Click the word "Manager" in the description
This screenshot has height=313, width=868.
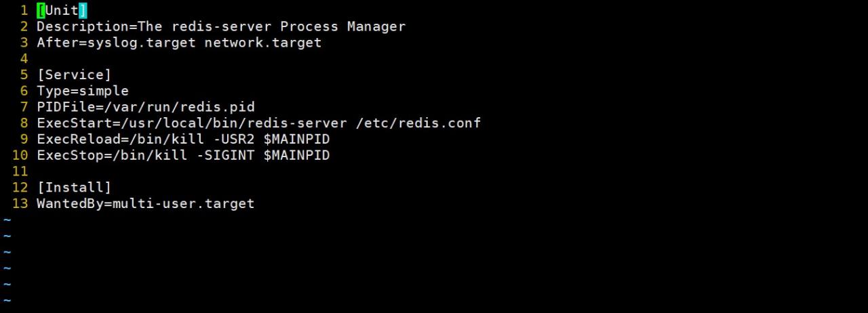[x=376, y=26]
